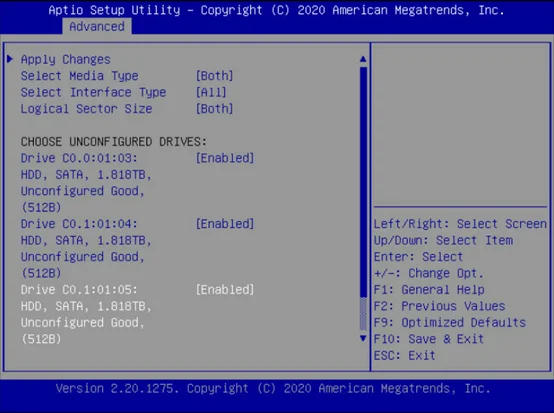554x413 pixels.
Task: Click the Enter: Select hint
Action: [x=418, y=257]
